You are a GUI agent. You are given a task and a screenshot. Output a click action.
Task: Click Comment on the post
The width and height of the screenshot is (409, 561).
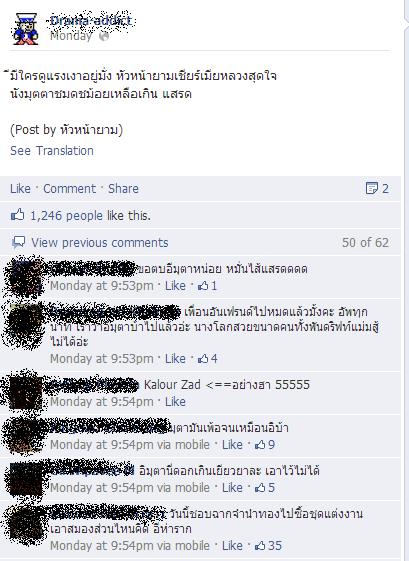click(69, 189)
